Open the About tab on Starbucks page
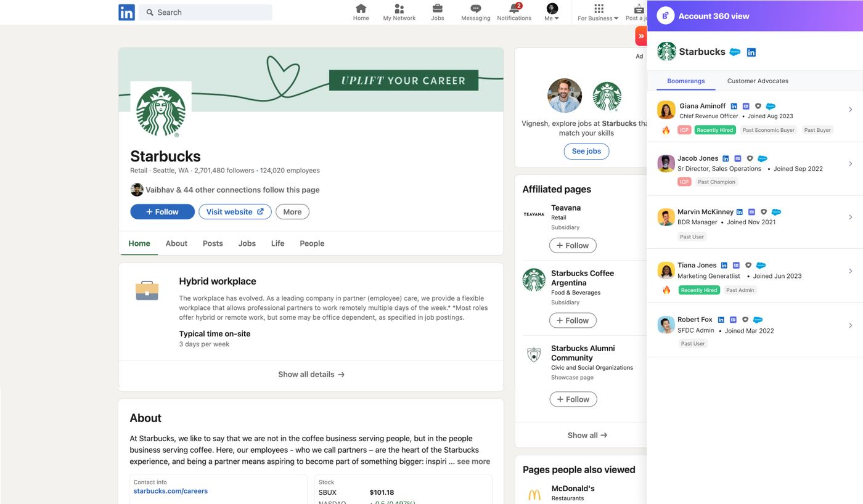This screenshot has width=863, height=504. point(176,243)
